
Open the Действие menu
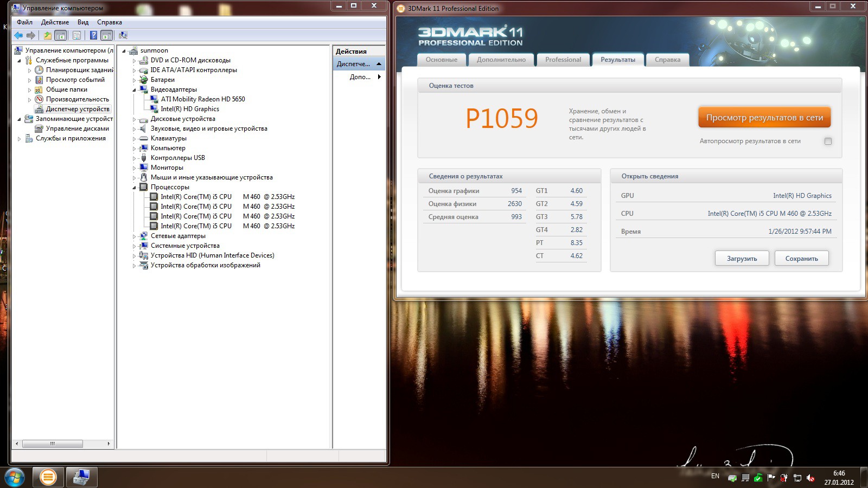pos(55,22)
